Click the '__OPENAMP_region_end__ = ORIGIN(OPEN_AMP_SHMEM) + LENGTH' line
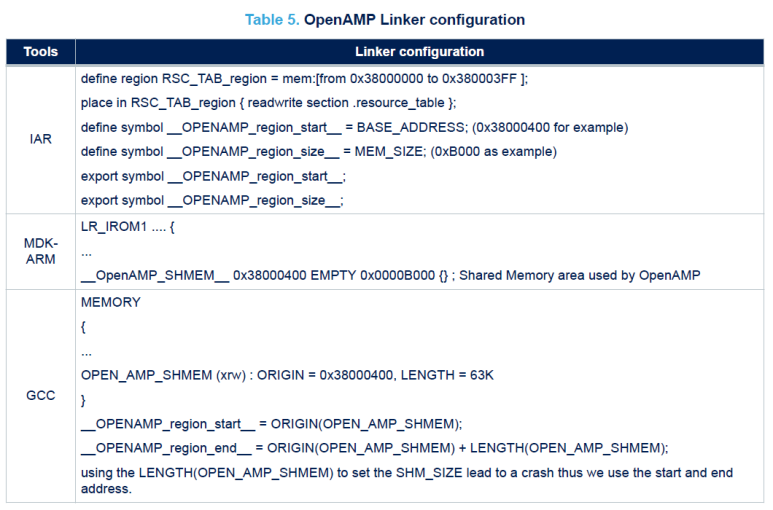 click(x=375, y=448)
